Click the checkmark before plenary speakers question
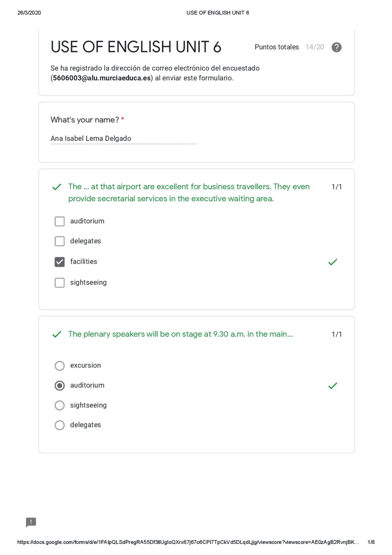Image resolution: width=392 pixels, height=555 pixels. pos(57,334)
